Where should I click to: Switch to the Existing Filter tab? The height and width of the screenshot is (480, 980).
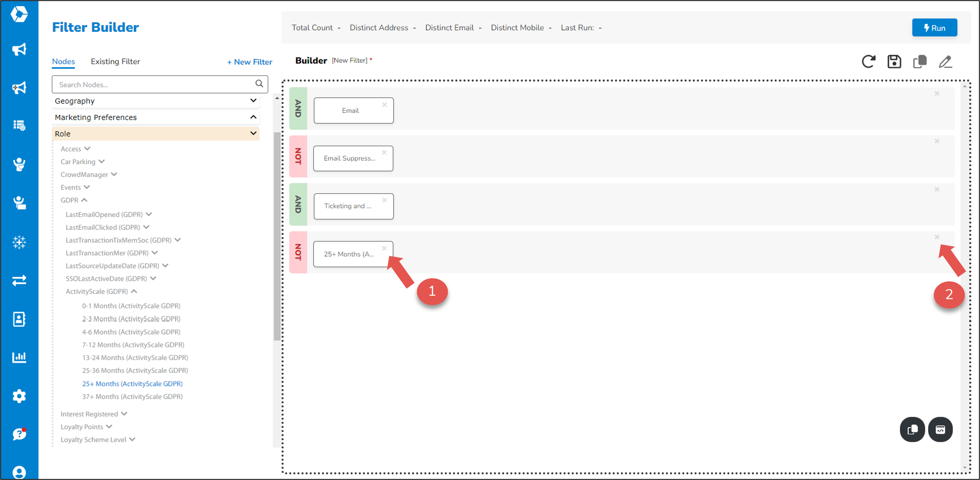pyautogui.click(x=115, y=61)
